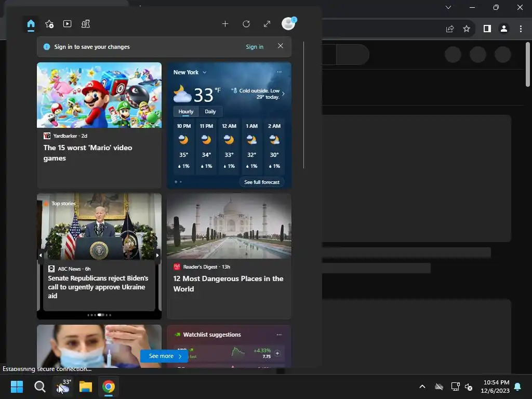Screen dimensions: 532x399
Task: Open weather widget more options menu
Action: (279, 72)
